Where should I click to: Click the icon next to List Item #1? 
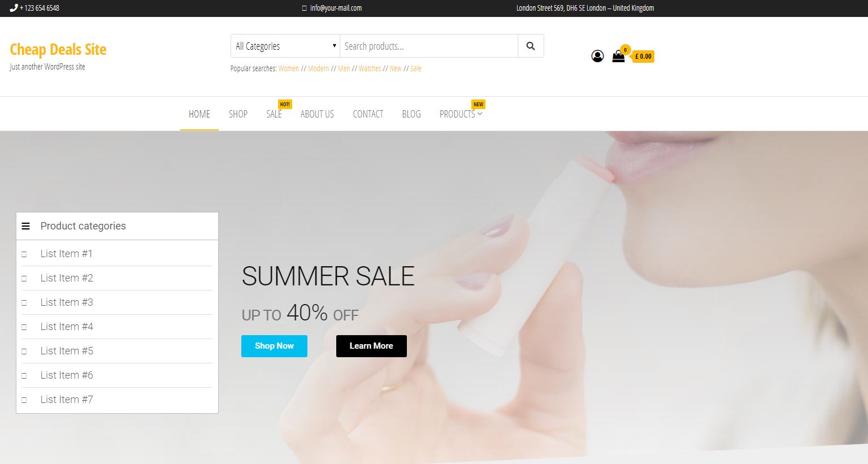(24, 254)
